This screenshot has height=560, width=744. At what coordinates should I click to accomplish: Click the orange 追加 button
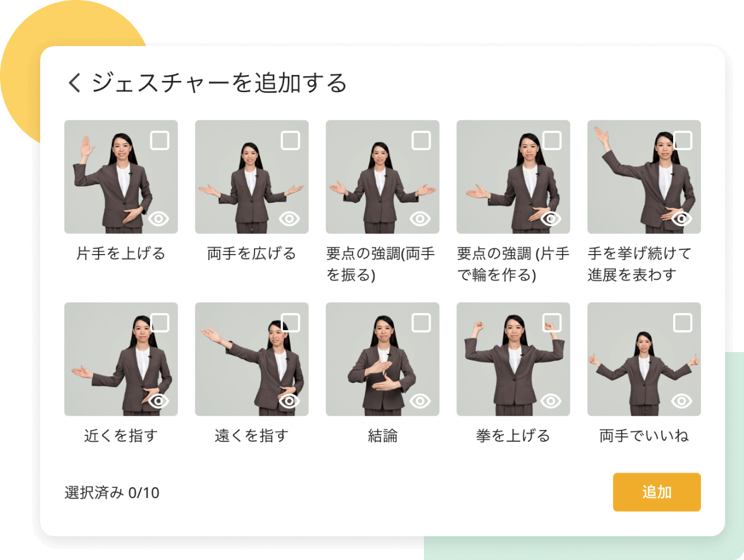(x=657, y=492)
